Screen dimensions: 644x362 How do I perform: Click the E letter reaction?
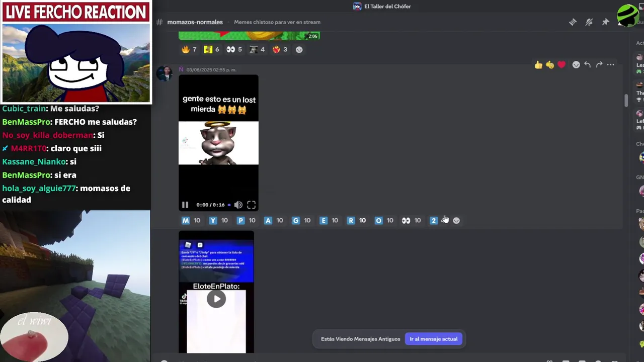pyautogui.click(x=330, y=220)
